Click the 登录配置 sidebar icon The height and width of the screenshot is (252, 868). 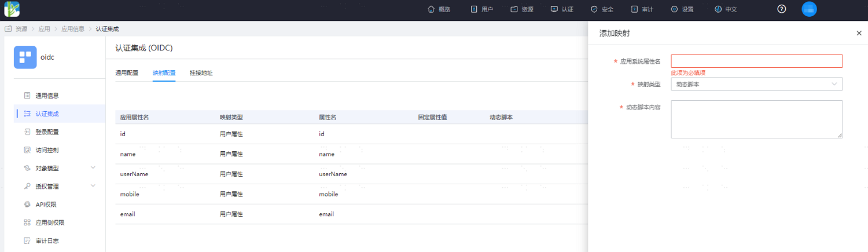point(27,132)
